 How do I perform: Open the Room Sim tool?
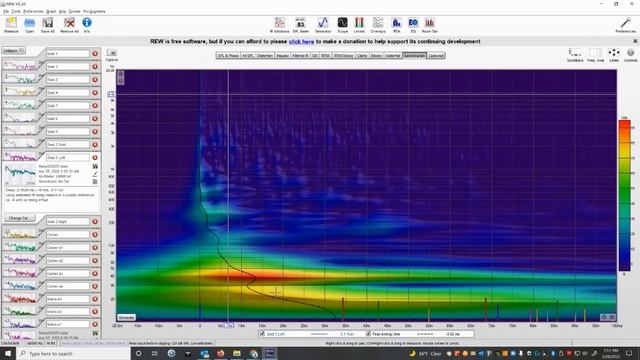(x=429, y=25)
